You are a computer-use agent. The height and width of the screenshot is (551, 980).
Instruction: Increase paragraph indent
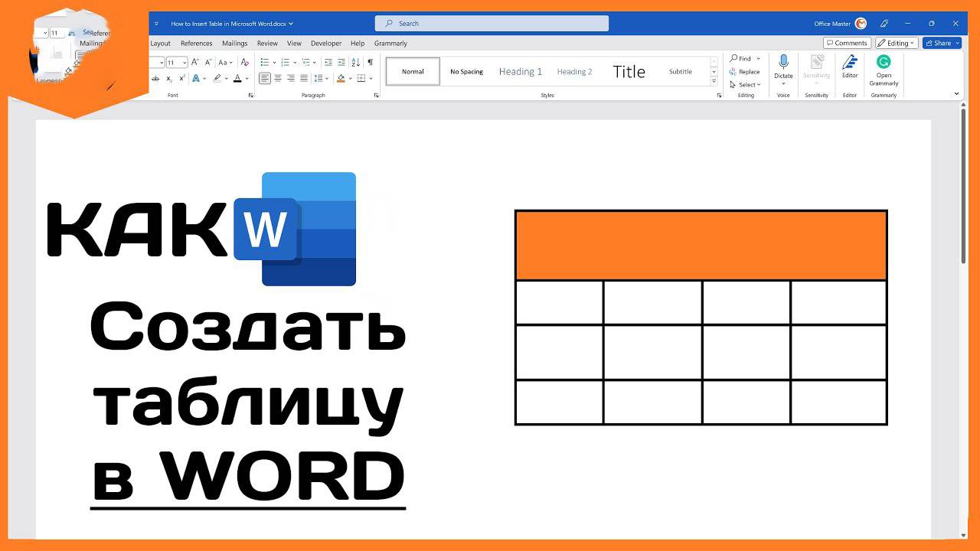(341, 63)
